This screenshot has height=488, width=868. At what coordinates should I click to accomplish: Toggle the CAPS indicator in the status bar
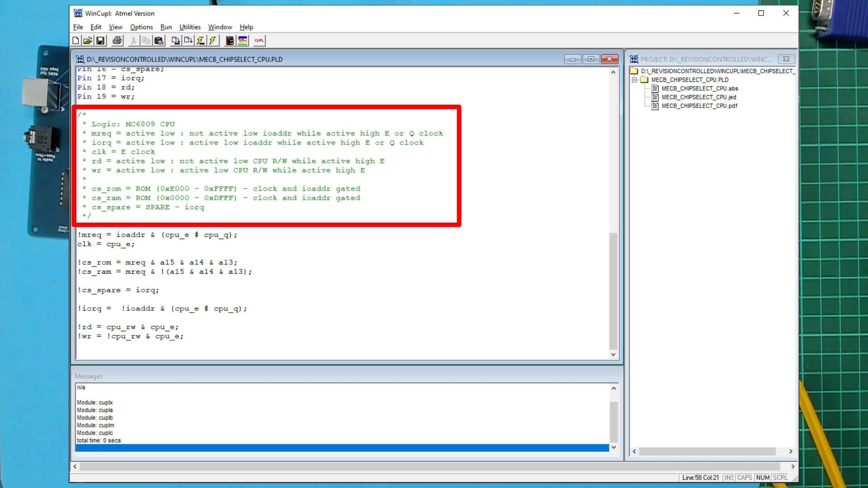click(745, 478)
